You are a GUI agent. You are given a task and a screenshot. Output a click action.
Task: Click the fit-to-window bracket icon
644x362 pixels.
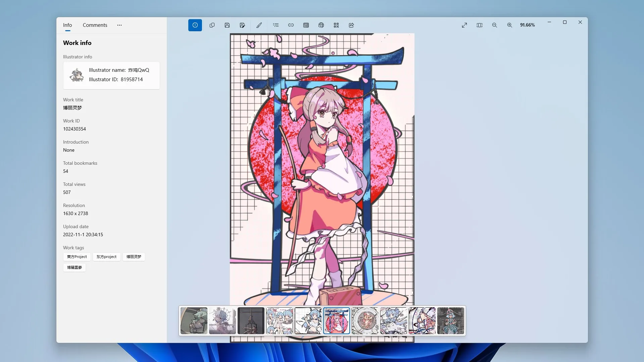click(480, 25)
